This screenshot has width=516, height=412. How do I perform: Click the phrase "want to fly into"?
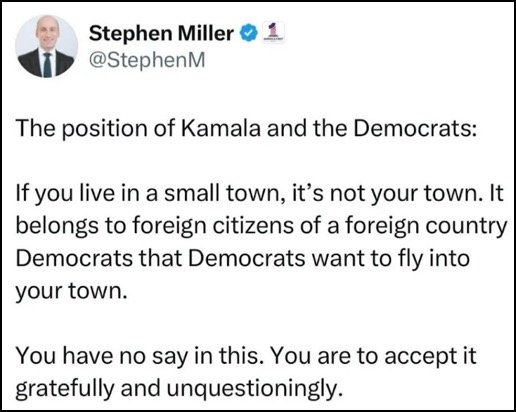pyautogui.click(x=390, y=259)
